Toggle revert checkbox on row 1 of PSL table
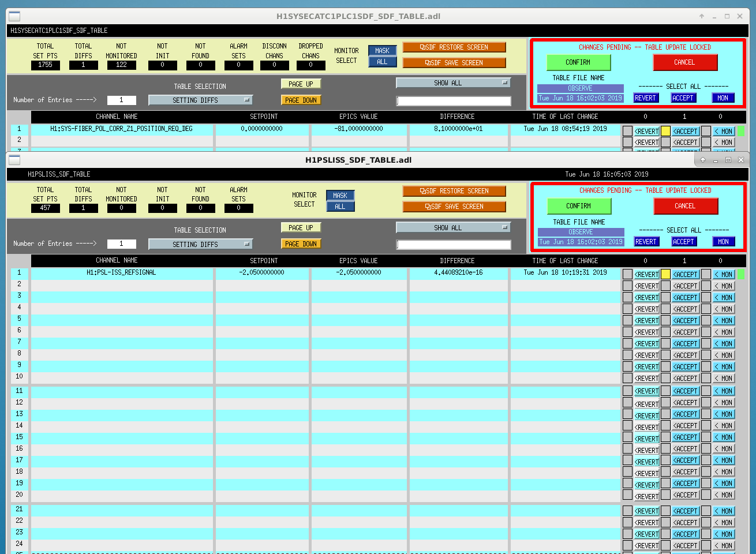This screenshot has height=554, width=756. 627,274
